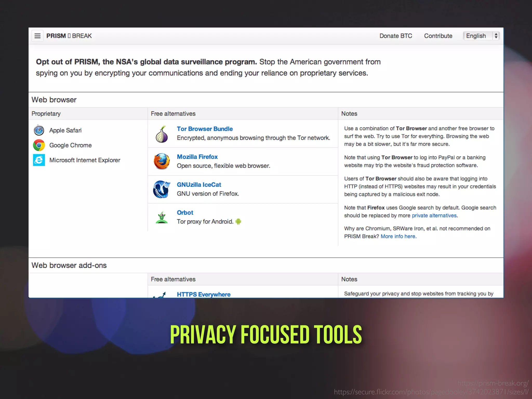The height and width of the screenshot is (399, 532).
Task: Click the Orbot icon
Action: click(x=162, y=217)
